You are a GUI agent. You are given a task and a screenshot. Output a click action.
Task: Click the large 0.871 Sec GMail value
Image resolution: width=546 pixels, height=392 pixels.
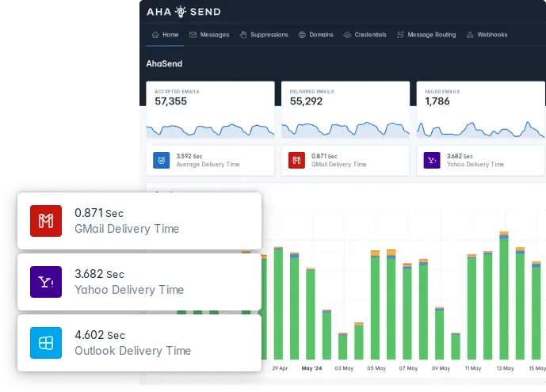[99, 213]
